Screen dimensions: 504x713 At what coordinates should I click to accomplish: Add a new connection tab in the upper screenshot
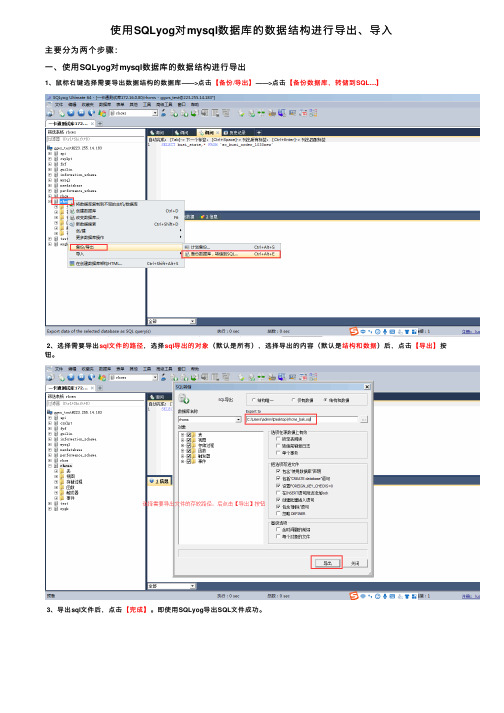coord(100,123)
